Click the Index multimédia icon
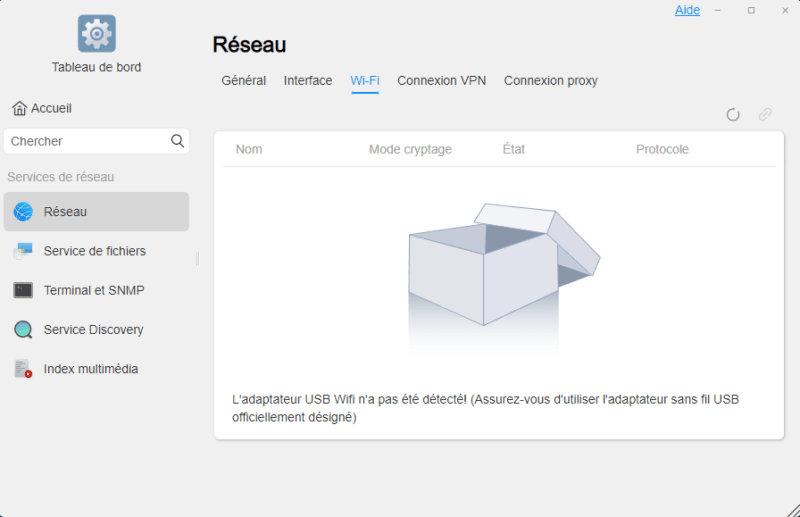 (x=23, y=369)
